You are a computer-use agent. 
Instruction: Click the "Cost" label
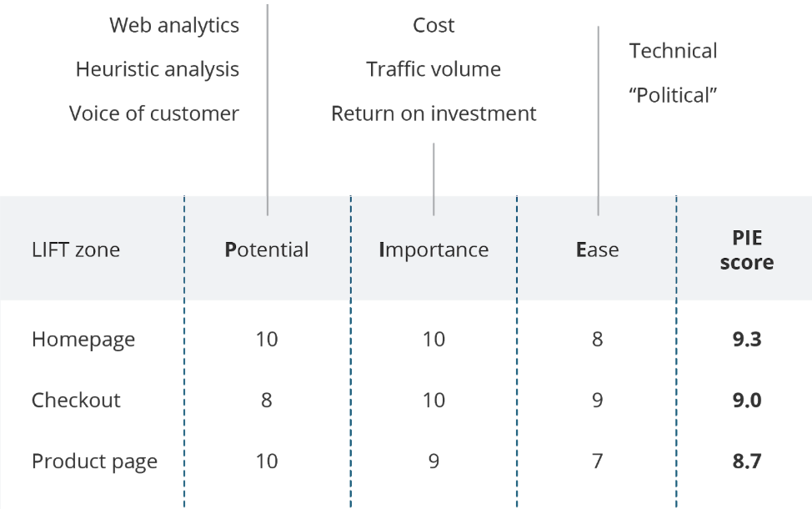pos(434,26)
